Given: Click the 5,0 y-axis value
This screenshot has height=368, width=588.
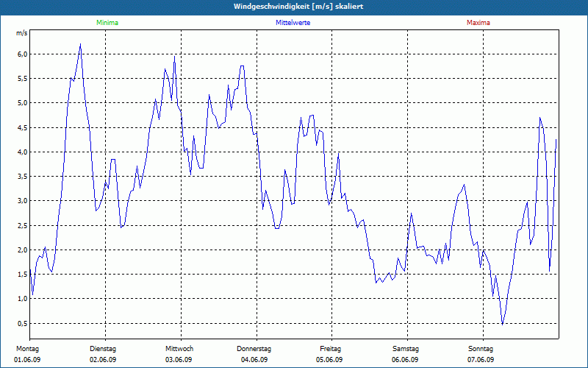Looking at the screenshot, I should click(x=23, y=103).
